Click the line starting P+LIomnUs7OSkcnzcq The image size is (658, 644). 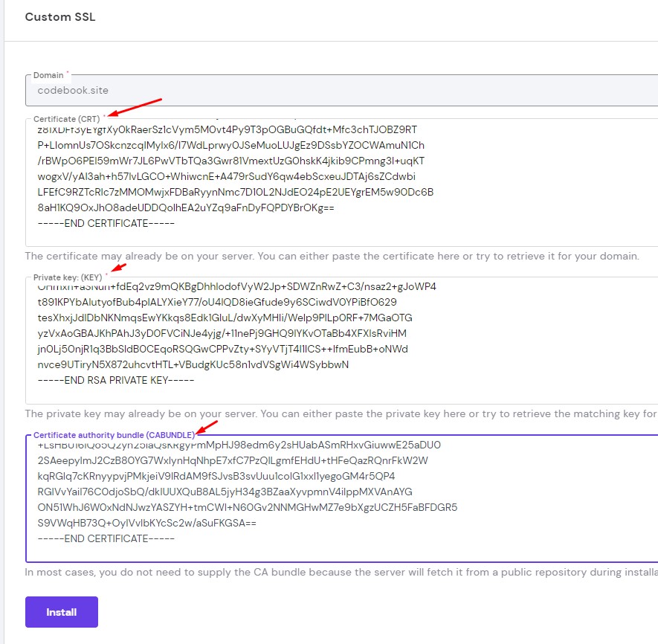230,145
